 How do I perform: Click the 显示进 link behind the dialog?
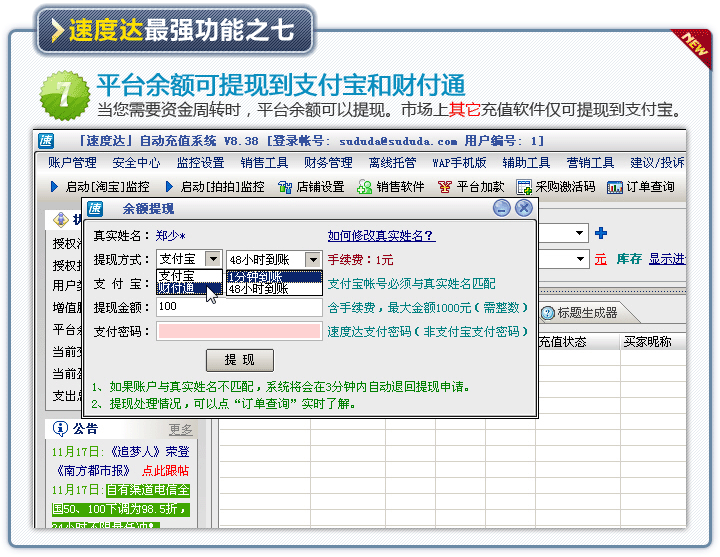tap(667, 259)
